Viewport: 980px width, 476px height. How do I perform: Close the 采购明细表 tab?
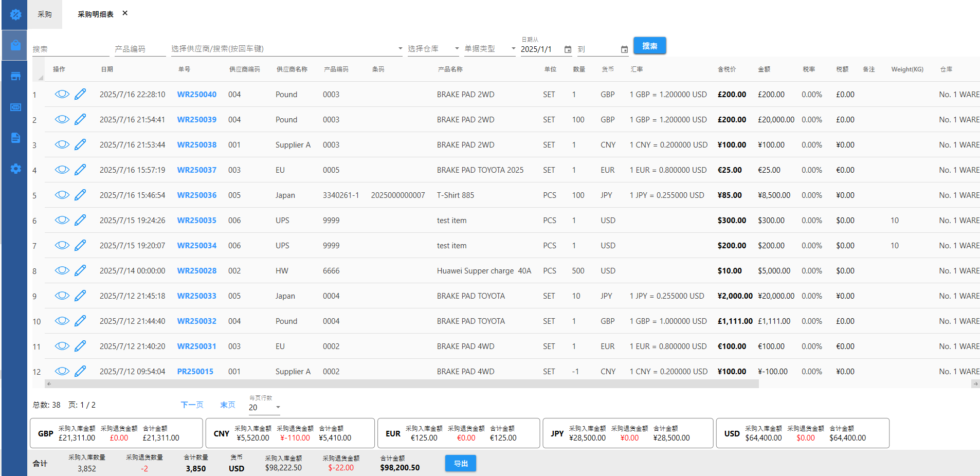125,13
